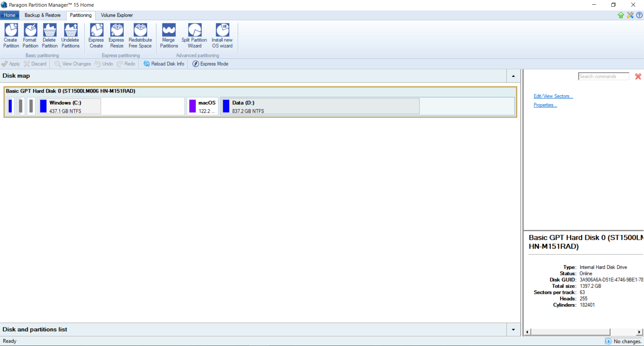This screenshot has width=644, height=346.
Task: Open the Backup & Restore tab
Action: coord(43,15)
